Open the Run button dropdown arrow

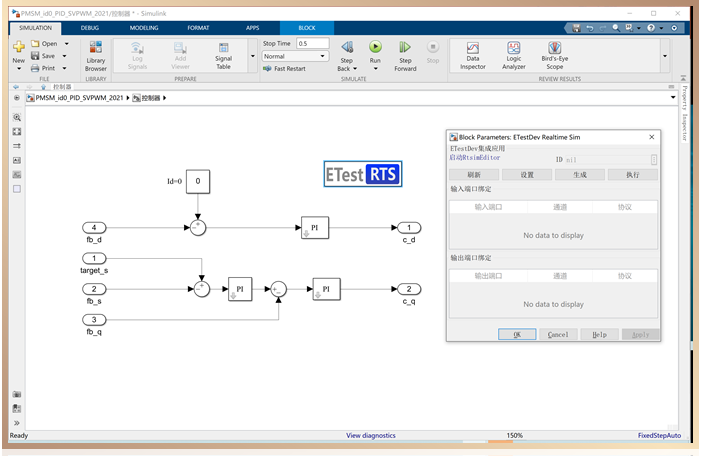point(375,69)
